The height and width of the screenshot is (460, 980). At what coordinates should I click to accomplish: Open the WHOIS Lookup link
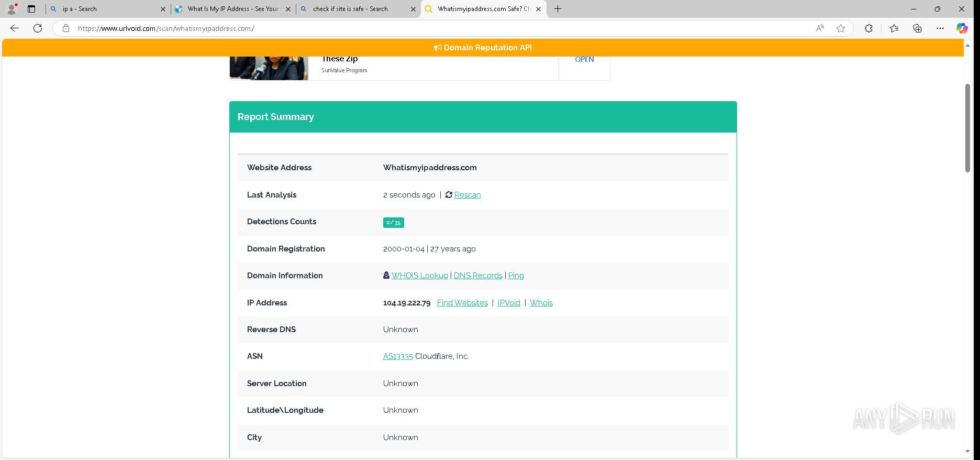click(x=420, y=276)
